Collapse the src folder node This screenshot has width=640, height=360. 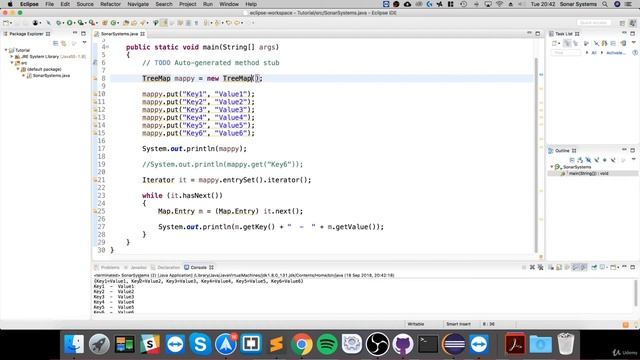coord(12,63)
